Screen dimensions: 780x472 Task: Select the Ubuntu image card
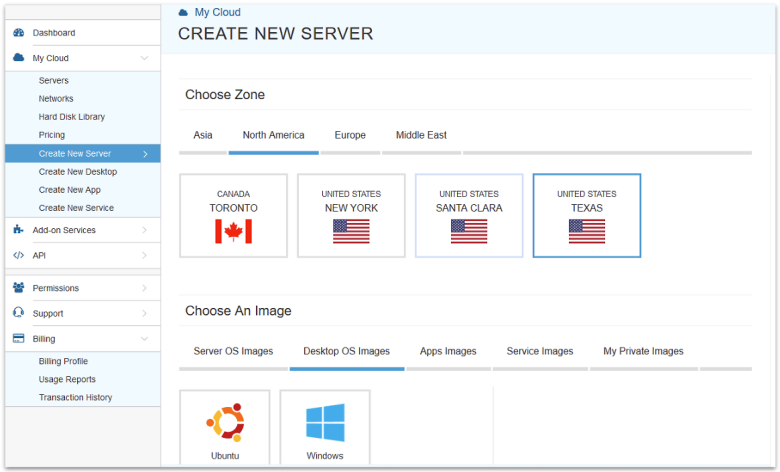[225, 427]
